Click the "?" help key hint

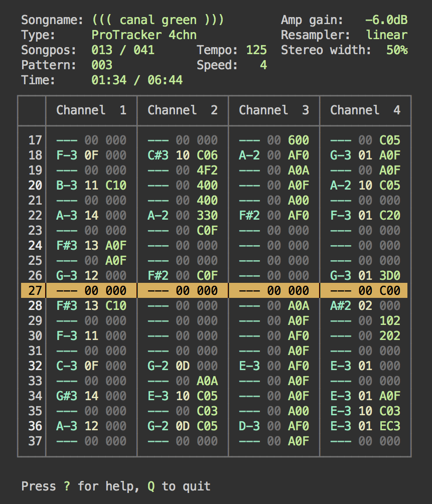pos(67,486)
